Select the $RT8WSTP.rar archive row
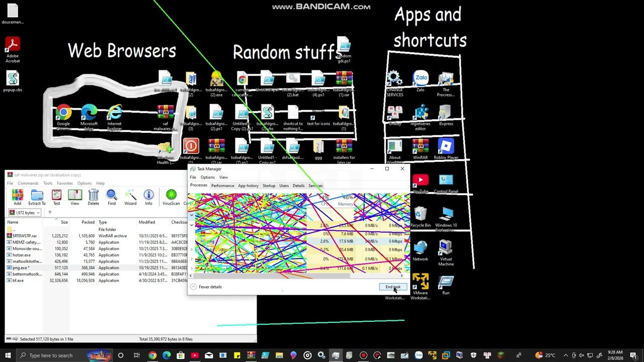 (97, 236)
